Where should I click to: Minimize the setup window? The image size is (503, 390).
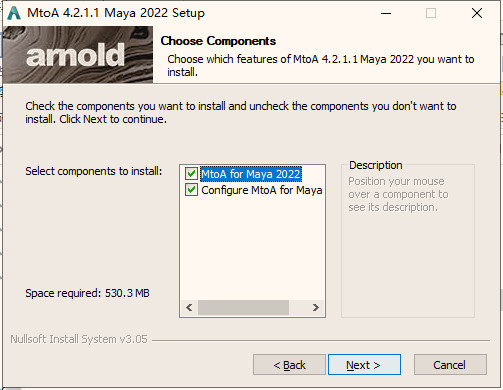386,13
